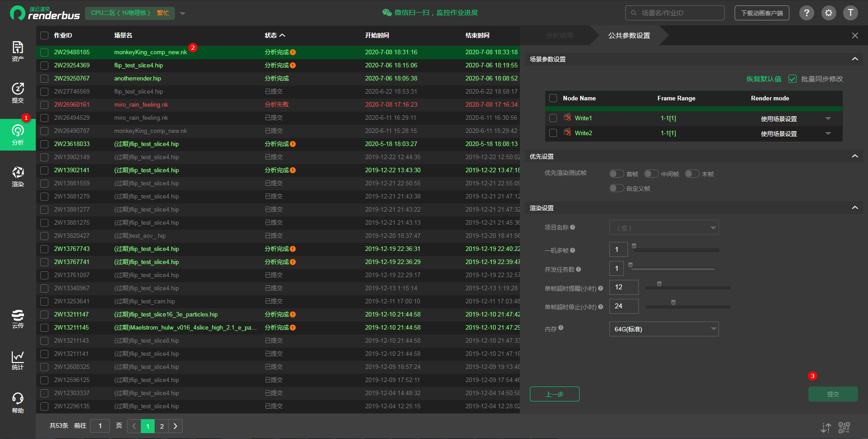Open the settings gear icon in header

pyautogui.click(x=828, y=13)
